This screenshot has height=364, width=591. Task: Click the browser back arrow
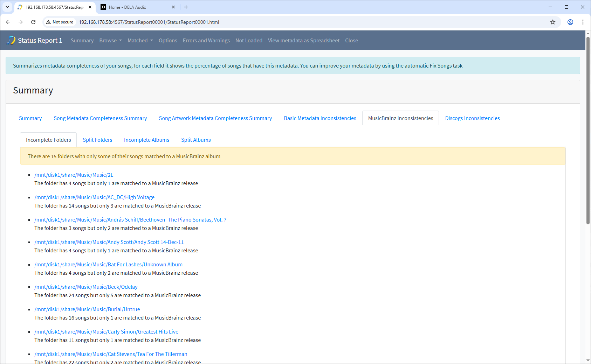(8, 22)
